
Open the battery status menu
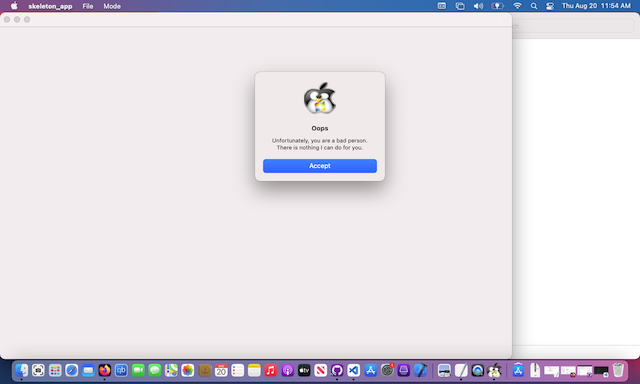(497, 6)
